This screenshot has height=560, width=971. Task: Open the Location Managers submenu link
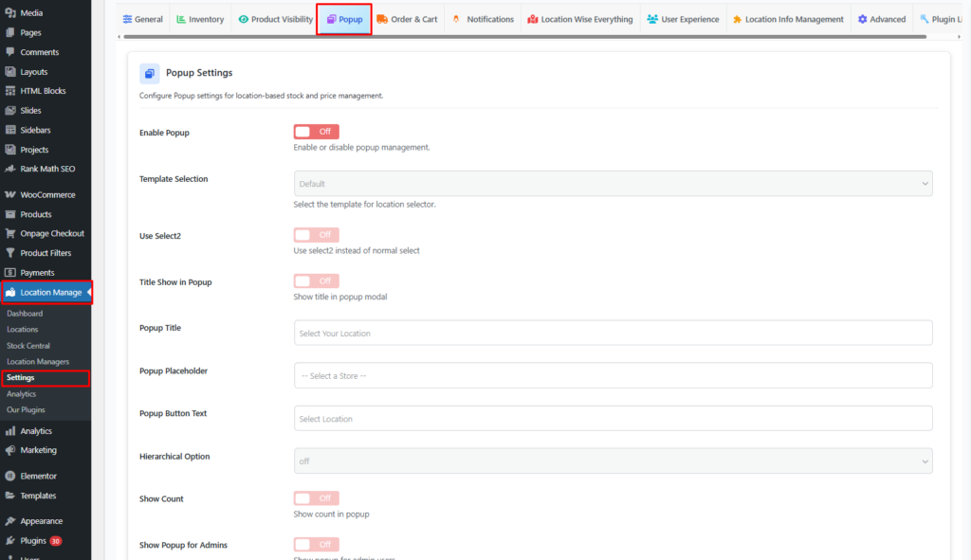pyautogui.click(x=38, y=362)
